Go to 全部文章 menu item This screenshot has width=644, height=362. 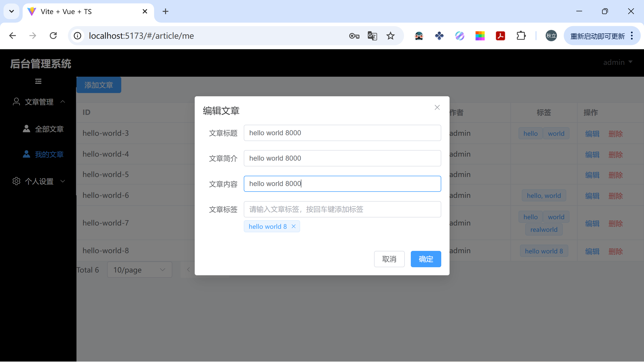pos(49,129)
